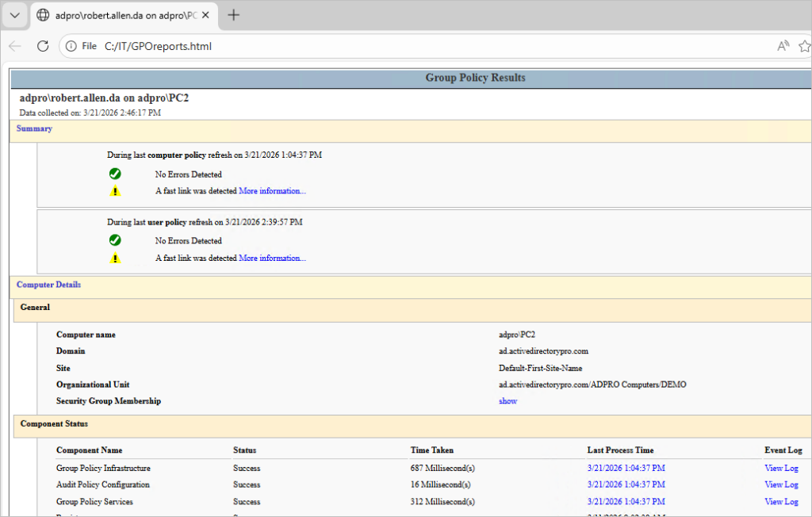Click the Status column header
Viewport: 812px width, 517px height.
click(244, 450)
